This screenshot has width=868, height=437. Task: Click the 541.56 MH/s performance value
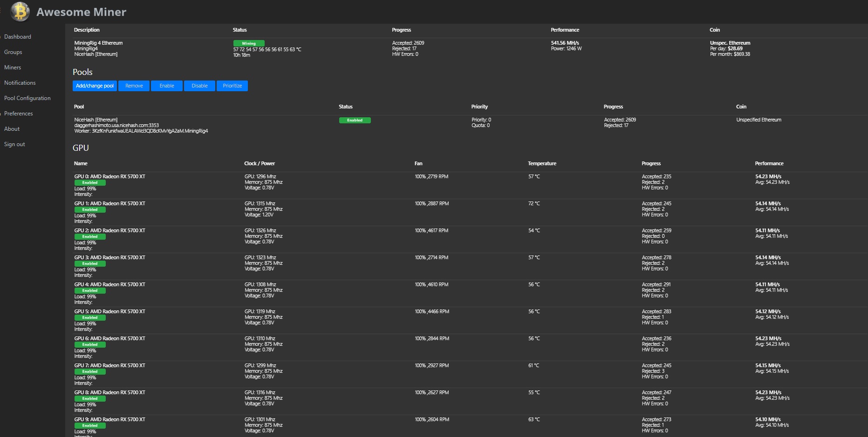click(565, 43)
